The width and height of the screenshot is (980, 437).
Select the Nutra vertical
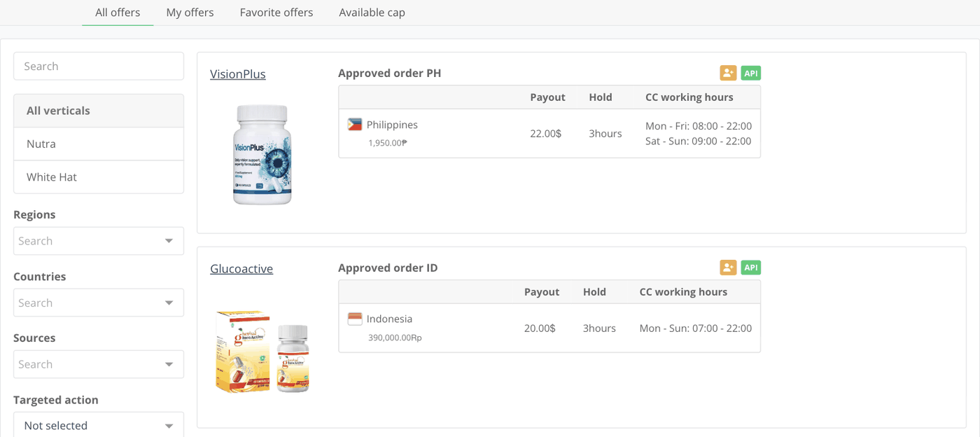99,144
